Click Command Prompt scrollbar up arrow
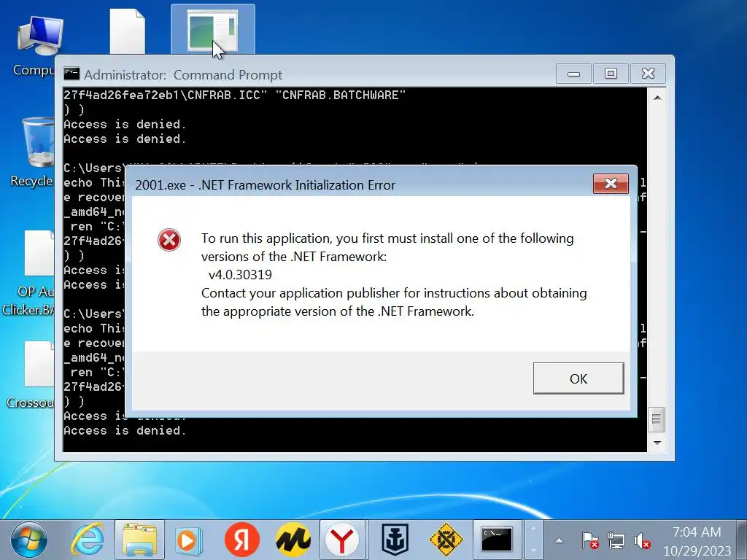 [657, 98]
